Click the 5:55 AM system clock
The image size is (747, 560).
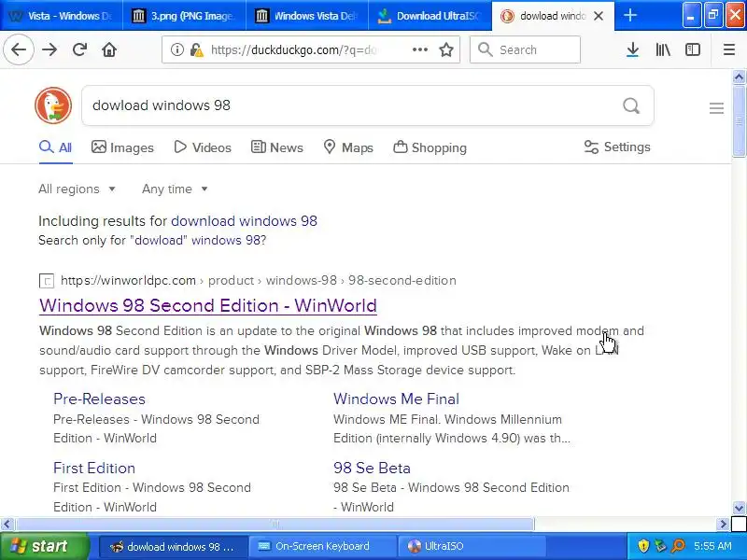click(712, 546)
